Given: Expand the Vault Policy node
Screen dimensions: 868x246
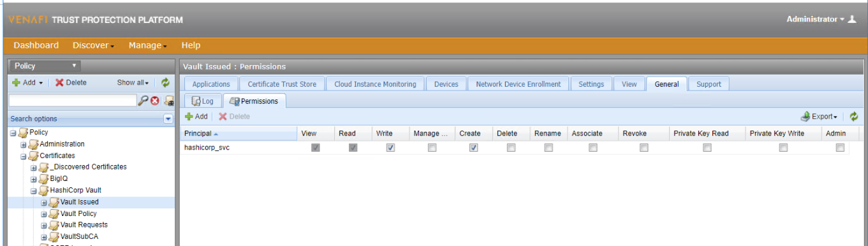Looking at the screenshot, I should point(44,213).
